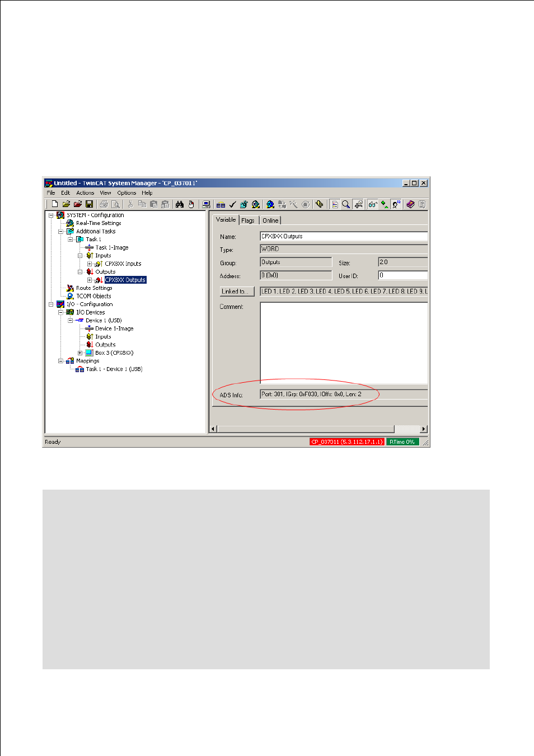Screen dimensions: 534x756
Task: Click the ADS Info field value
Action: tap(344, 395)
